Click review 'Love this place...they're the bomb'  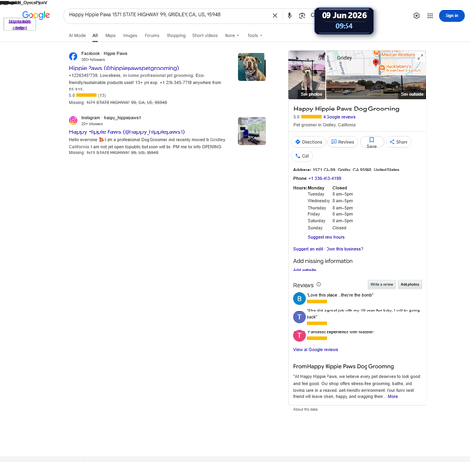[x=340, y=295]
